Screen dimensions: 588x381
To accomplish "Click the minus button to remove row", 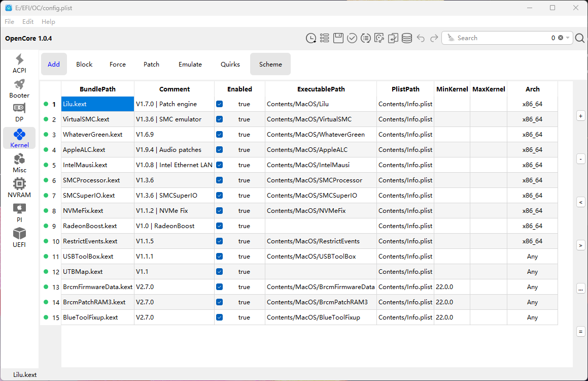I will click(x=581, y=159).
